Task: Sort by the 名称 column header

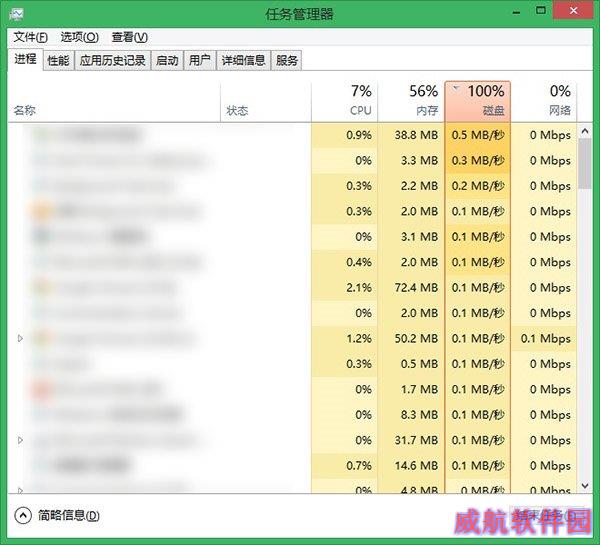Action: click(114, 102)
